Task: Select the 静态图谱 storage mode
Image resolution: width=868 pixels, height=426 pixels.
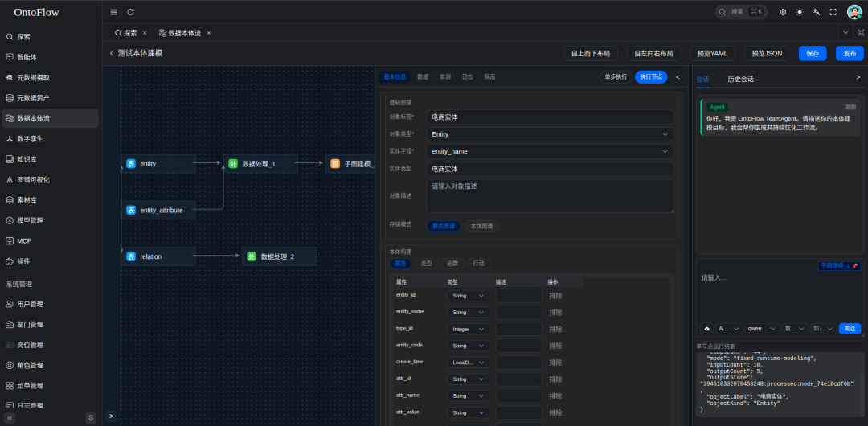Action: pos(444,227)
